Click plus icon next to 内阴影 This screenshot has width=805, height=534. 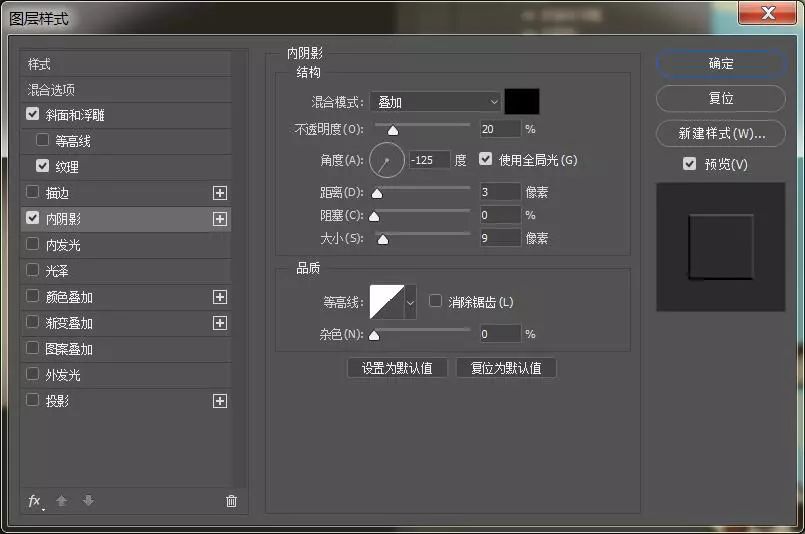pyautogui.click(x=220, y=219)
